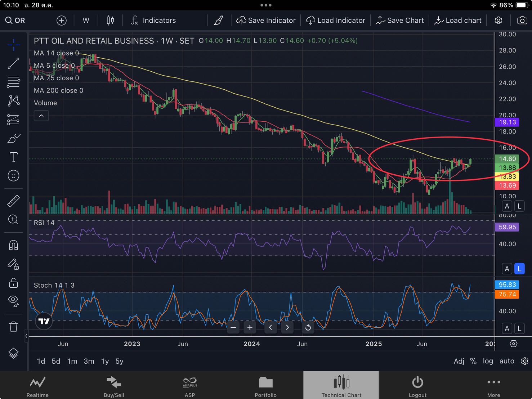Click the Save Indicator button
Screen dimensions: 532x399
[x=266, y=21]
